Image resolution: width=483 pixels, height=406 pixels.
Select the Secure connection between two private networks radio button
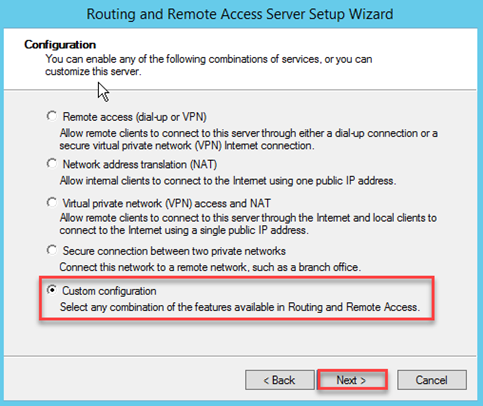coord(52,250)
